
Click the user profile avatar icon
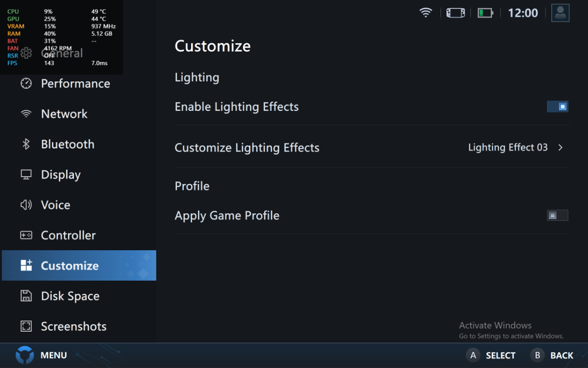click(x=560, y=13)
